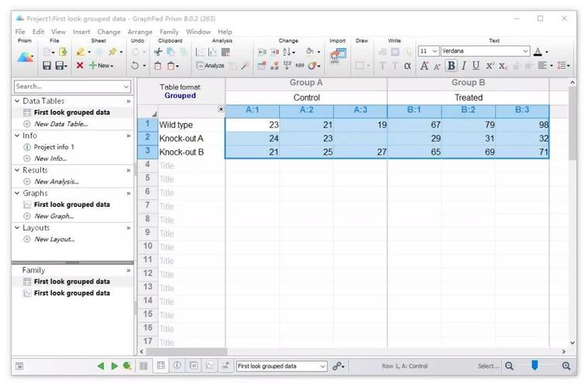Click New Data Table link
Viewport: 588px width, 387px height.
click(61, 124)
